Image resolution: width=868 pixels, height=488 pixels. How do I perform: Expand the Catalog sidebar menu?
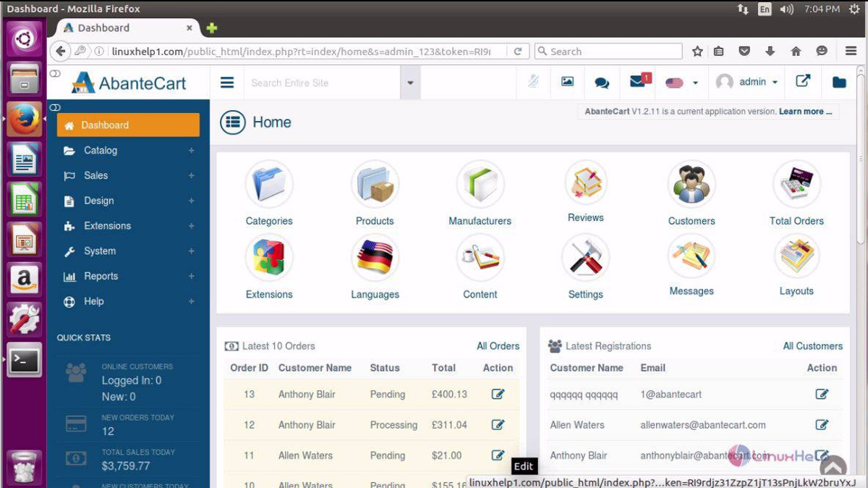click(129, 151)
